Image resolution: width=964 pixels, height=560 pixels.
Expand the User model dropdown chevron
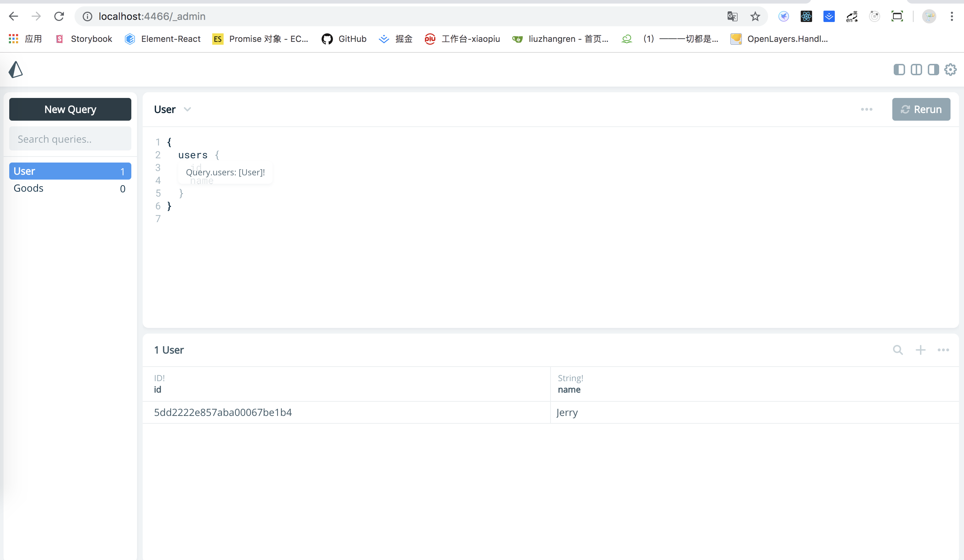[x=187, y=109]
